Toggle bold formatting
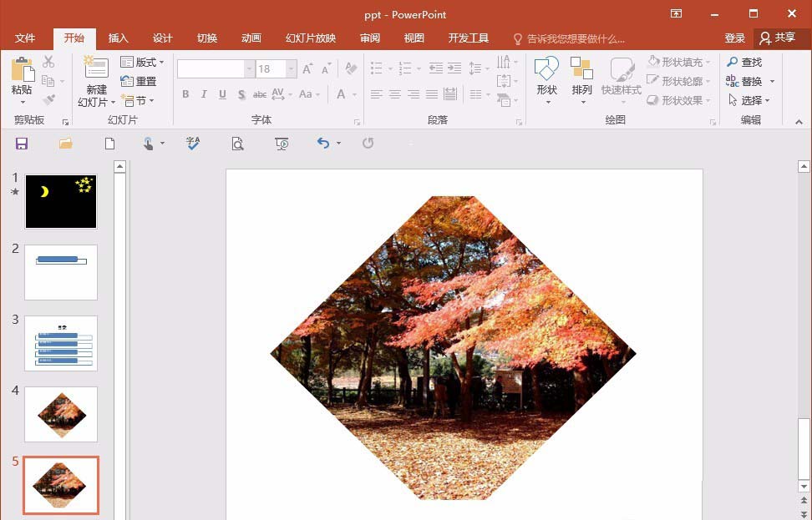This screenshot has width=812, height=520. point(185,94)
